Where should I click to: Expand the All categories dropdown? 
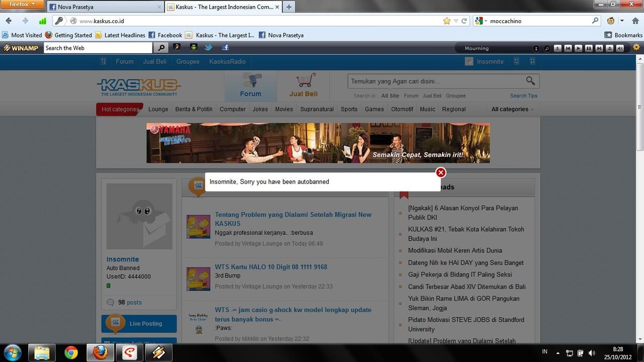[x=513, y=109]
